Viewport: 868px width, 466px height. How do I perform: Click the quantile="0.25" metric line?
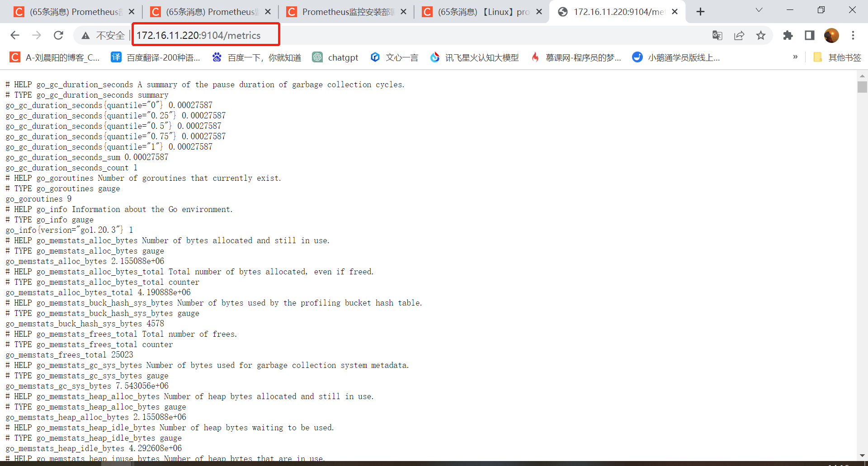click(115, 116)
